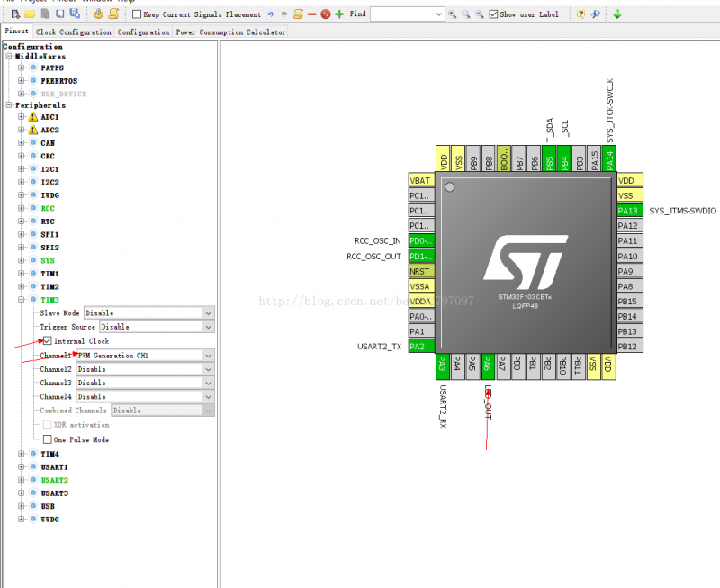Toggle Keep Current Signals Placement checkbox
This screenshot has height=588, width=720.
[x=137, y=14]
